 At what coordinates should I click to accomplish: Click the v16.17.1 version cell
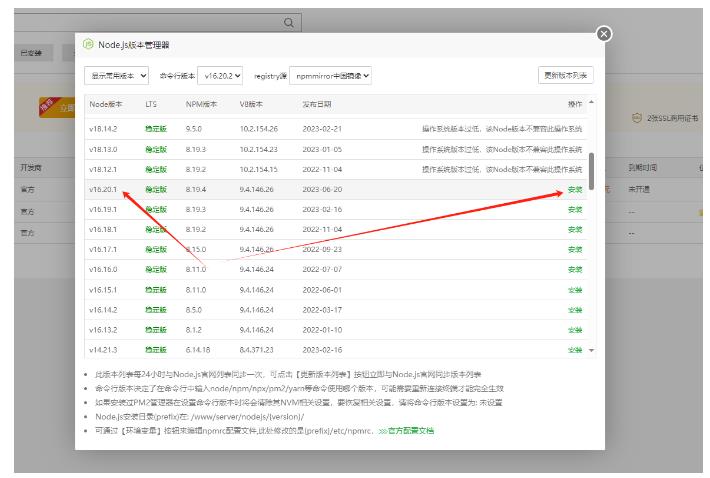tap(103, 249)
